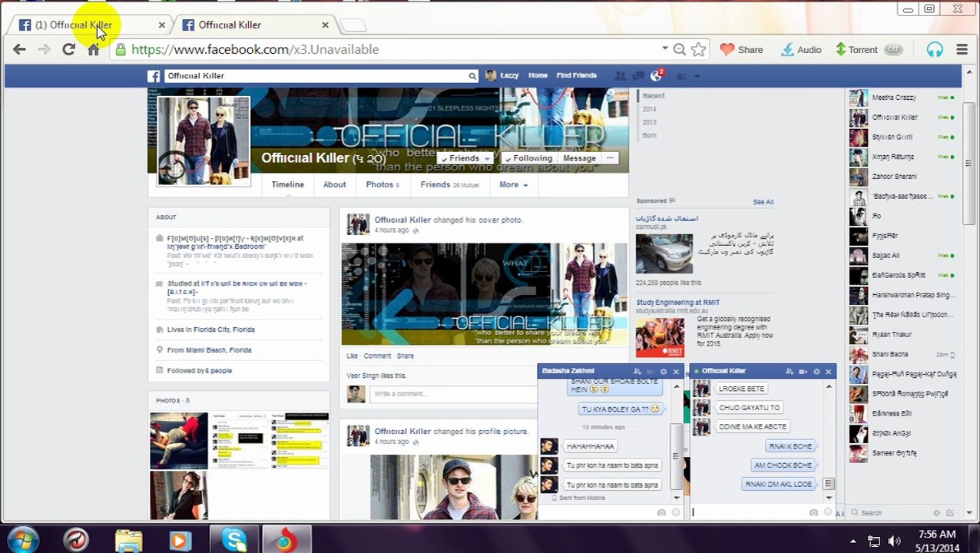Like the cover photo post

pyautogui.click(x=352, y=356)
